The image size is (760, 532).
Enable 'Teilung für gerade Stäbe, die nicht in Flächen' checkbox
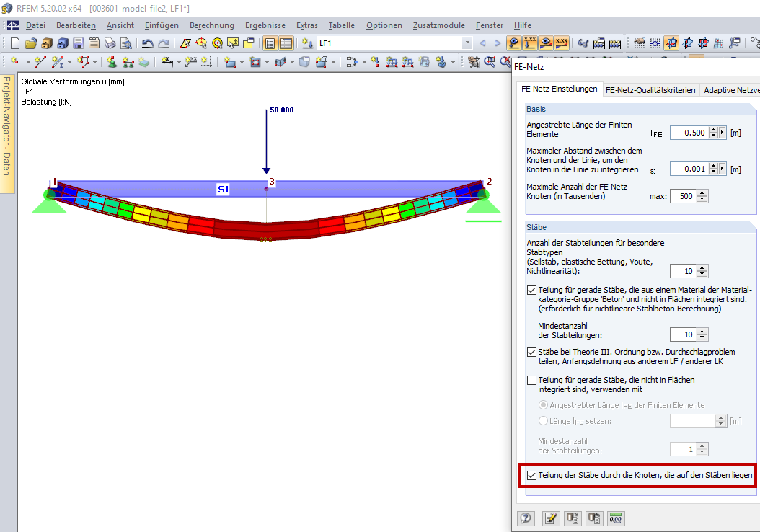pos(531,381)
